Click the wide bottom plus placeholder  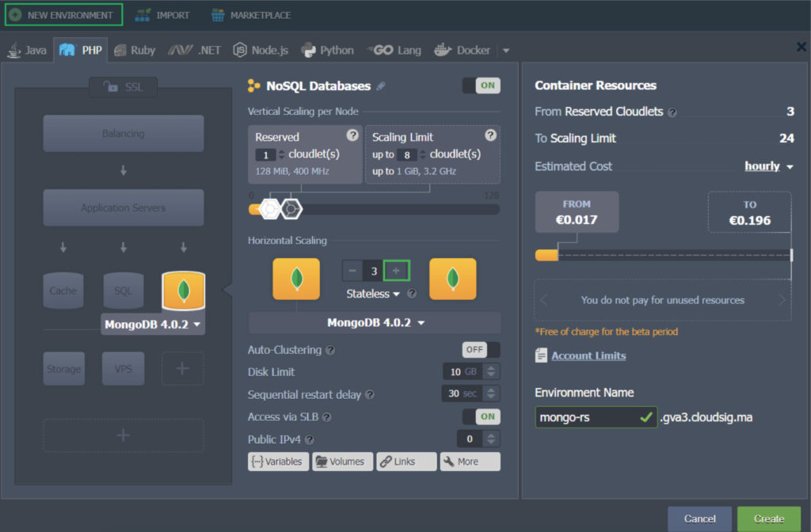pyautogui.click(x=123, y=435)
